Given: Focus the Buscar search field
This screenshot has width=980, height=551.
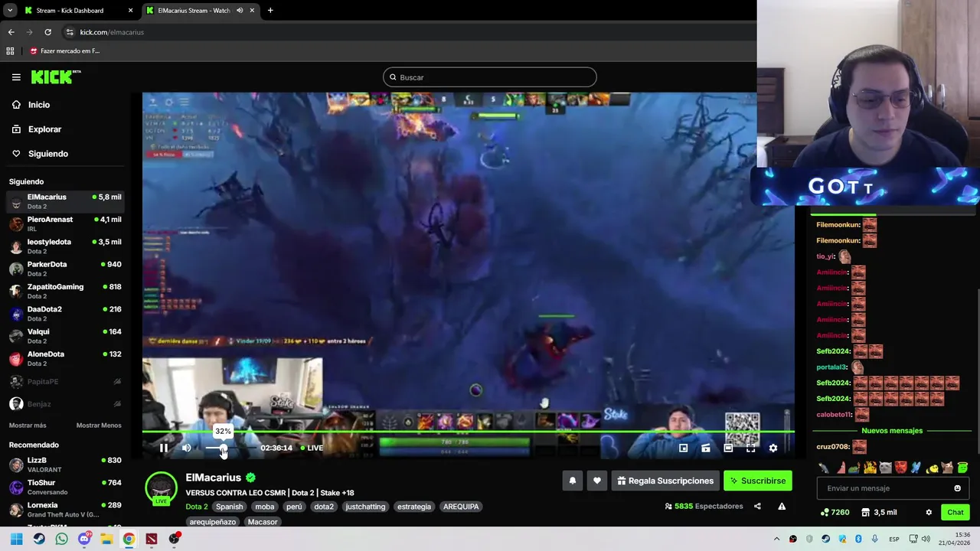Looking at the screenshot, I should [490, 77].
